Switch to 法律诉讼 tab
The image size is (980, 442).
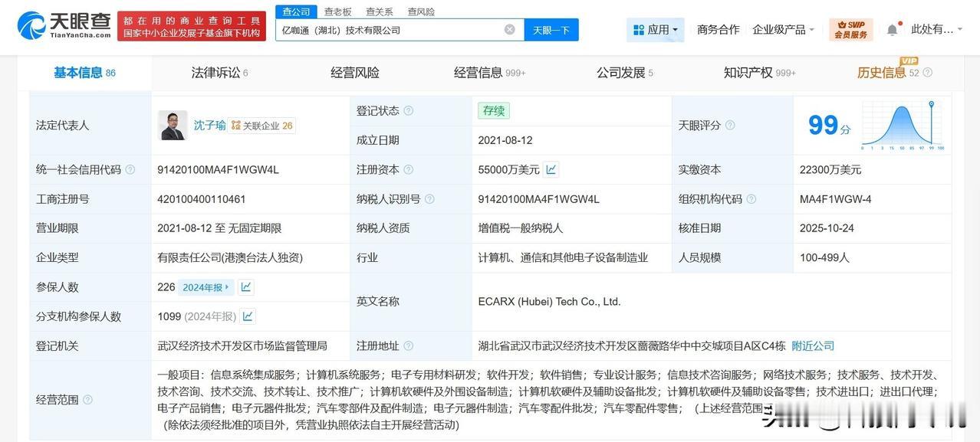pos(219,73)
